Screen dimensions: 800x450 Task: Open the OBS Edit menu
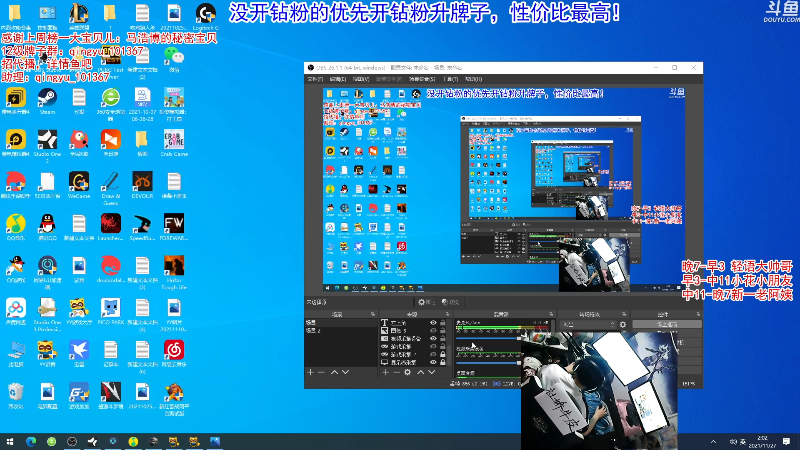pyautogui.click(x=337, y=79)
